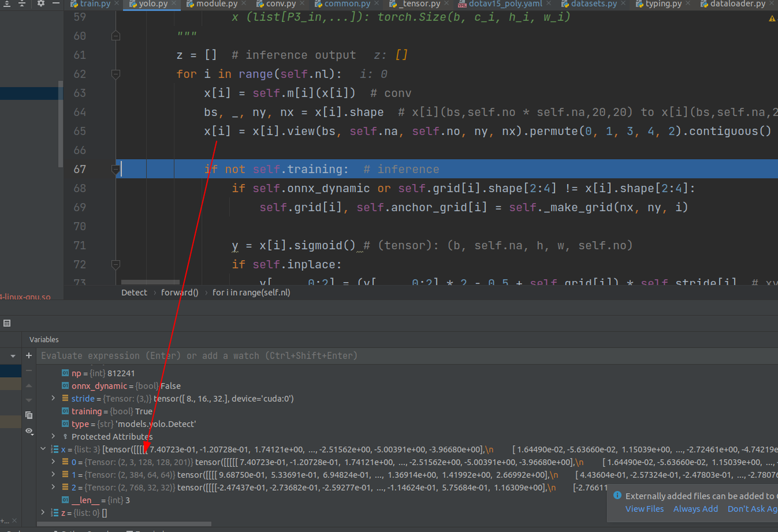Screen dimensions: 778x532
Task: Open the frames thread dropdown arrow
Action: [12, 356]
